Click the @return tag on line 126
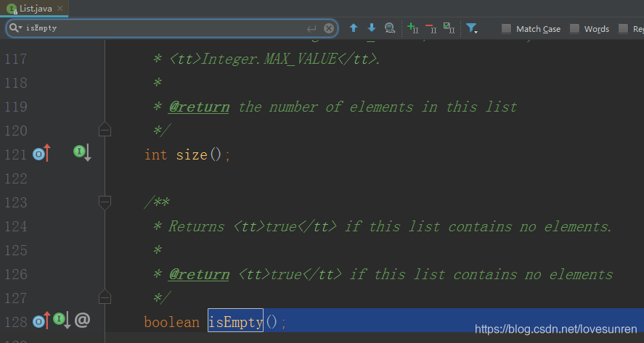This screenshot has height=343, width=644. click(x=199, y=274)
